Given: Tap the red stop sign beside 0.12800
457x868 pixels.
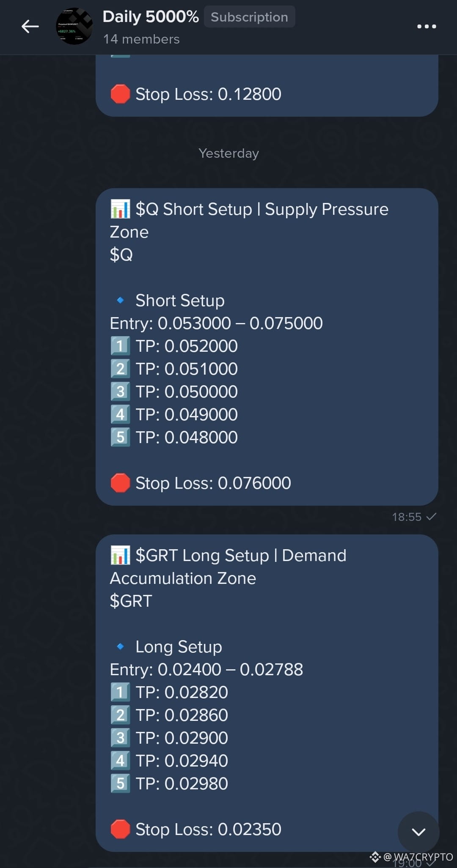Looking at the screenshot, I should (x=120, y=94).
